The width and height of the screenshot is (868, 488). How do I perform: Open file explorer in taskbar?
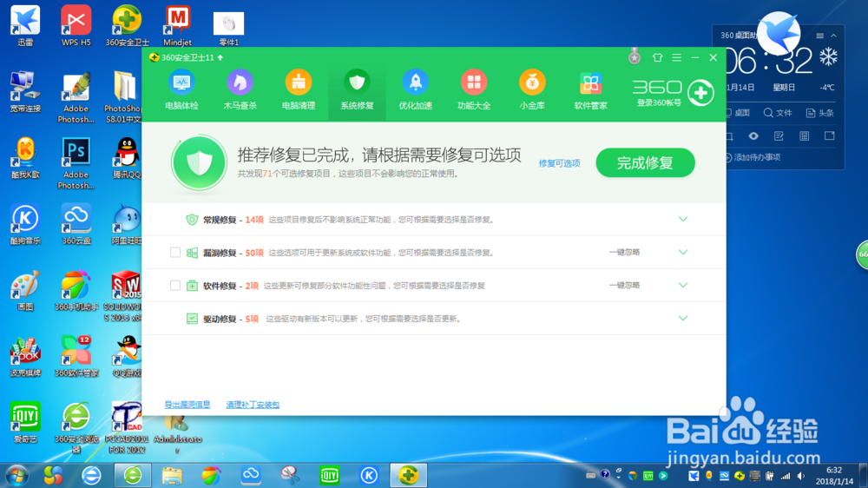point(172,475)
